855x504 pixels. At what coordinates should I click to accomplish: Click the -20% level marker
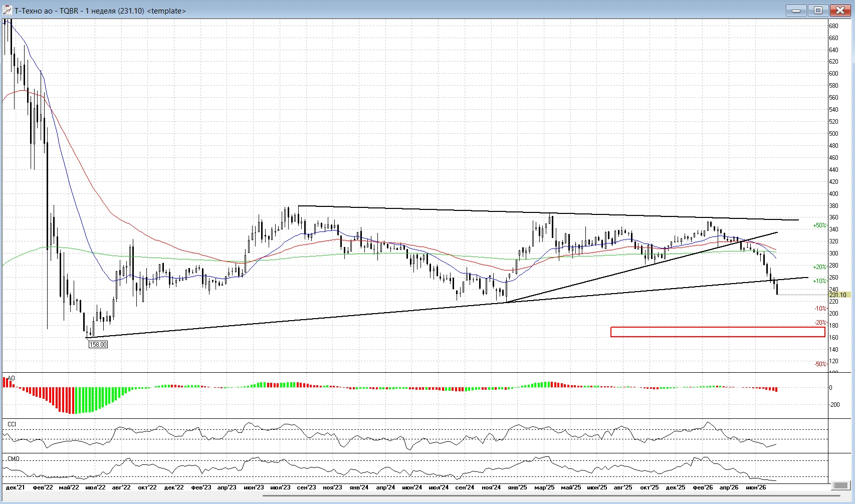[820, 323]
